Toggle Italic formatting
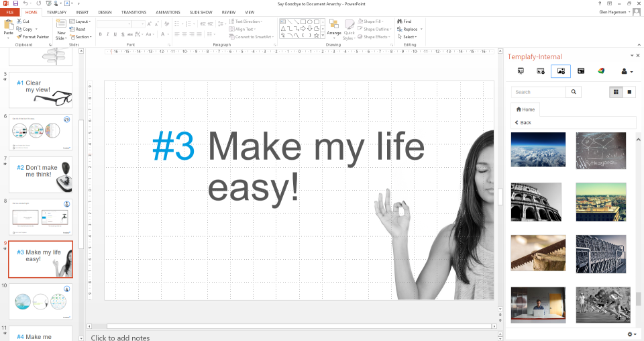Screen dimensions: 644x341 tap(107, 34)
